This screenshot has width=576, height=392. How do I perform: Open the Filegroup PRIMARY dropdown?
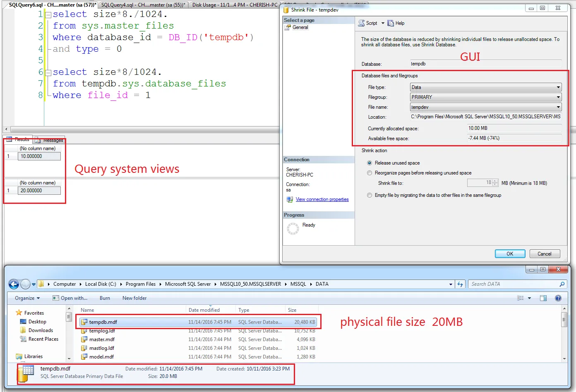click(558, 97)
